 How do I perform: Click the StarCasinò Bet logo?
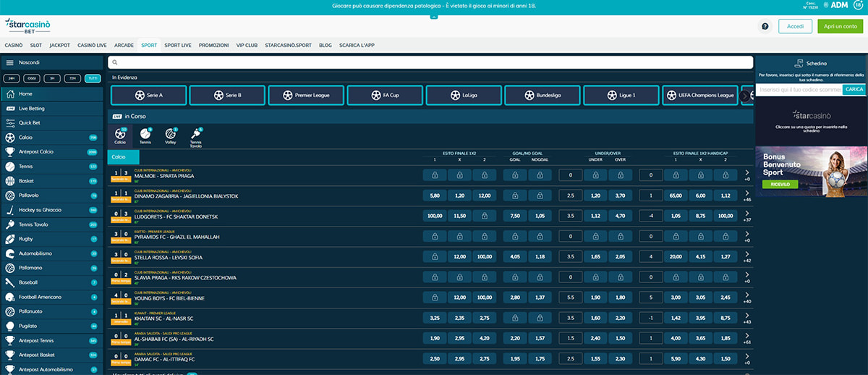coord(27,26)
